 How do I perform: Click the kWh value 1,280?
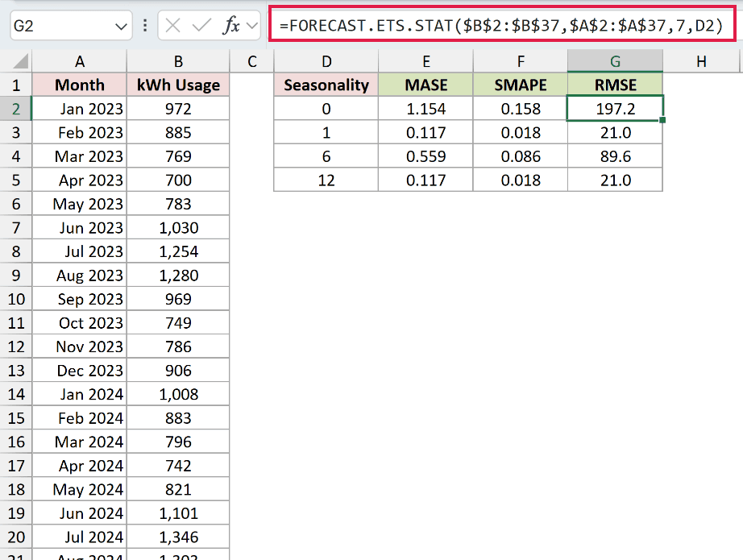pos(178,276)
